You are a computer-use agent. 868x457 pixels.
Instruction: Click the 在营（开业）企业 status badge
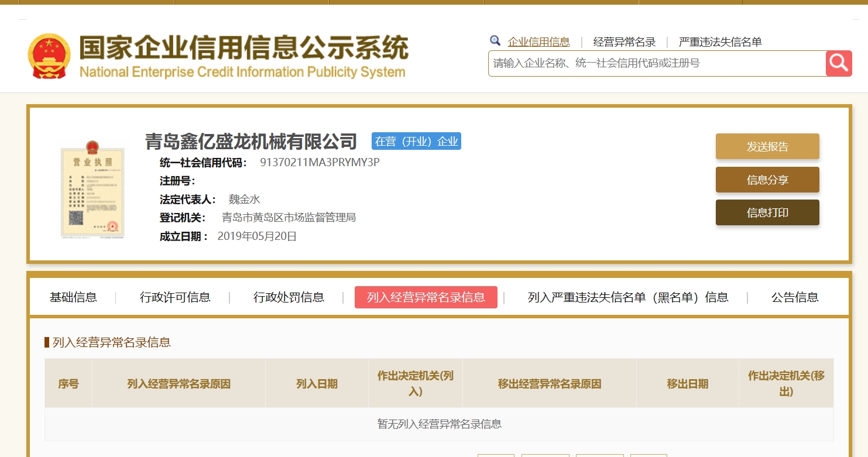click(x=416, y=141)
